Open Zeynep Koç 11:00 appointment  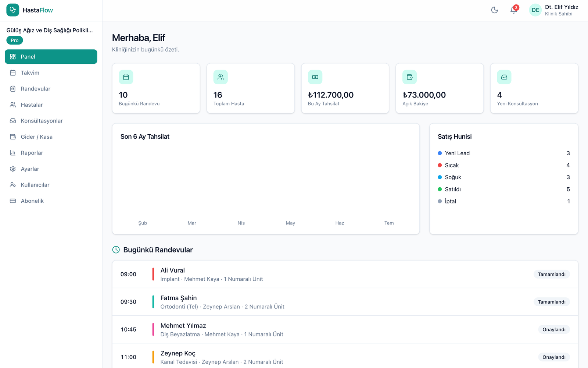[x=345, y=356]
